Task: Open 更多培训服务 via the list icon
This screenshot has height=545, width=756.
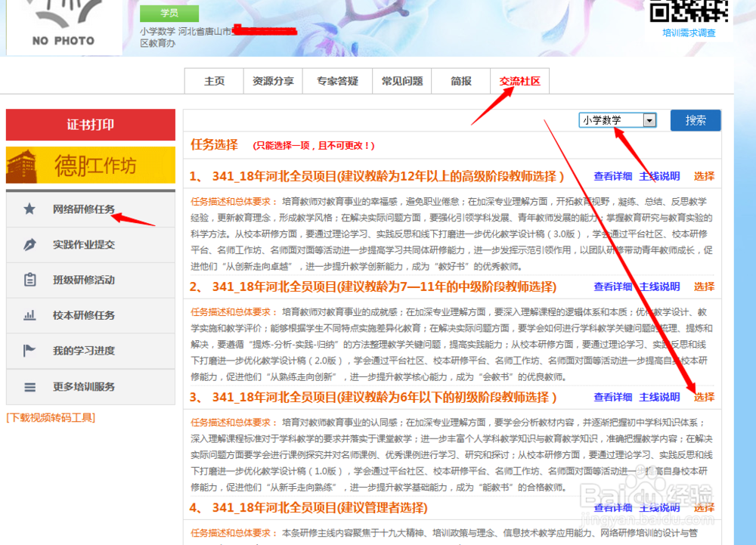Action: (29, 386)
